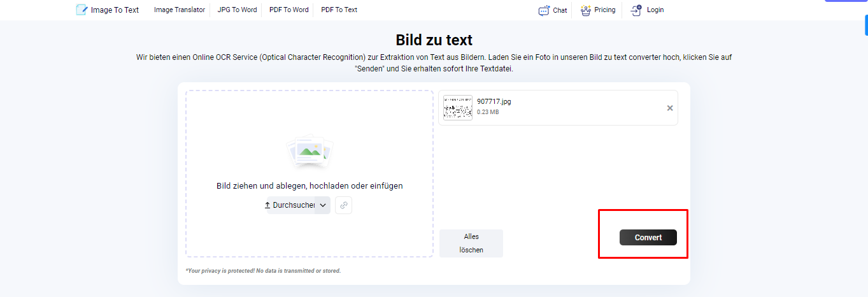This screenshot has width=868, height=297.
Task: Click the 'Bild ziehen und ablegen' instruction text
Action: click(x=309, y=186)
